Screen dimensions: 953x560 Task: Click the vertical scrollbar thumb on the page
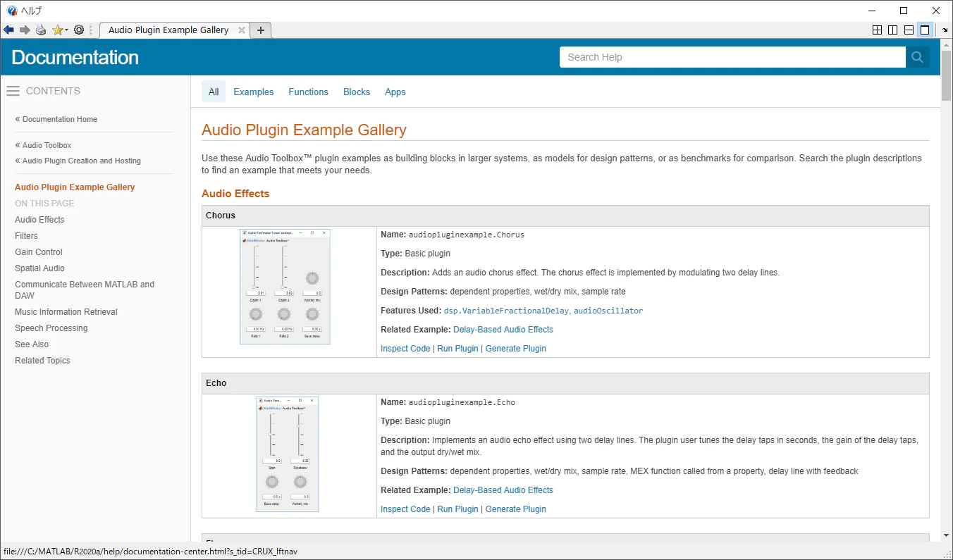(x=947, y=74)
